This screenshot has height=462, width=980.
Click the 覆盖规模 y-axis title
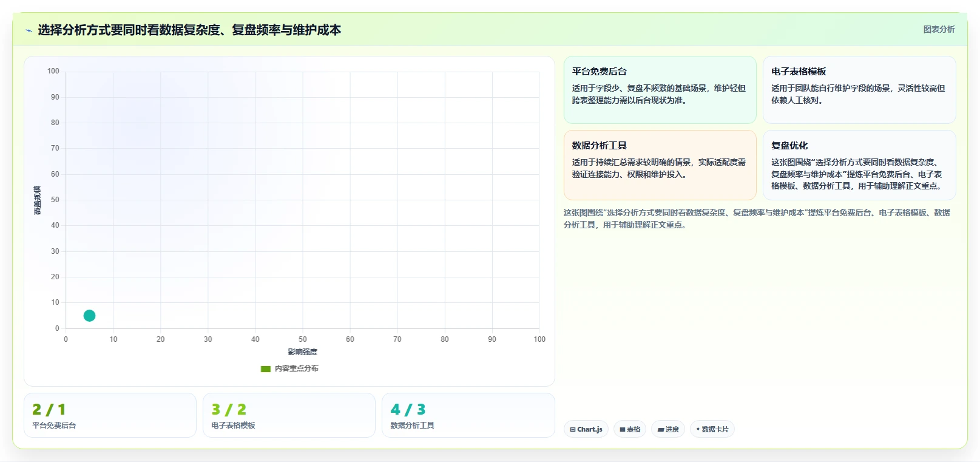click(37, 200)
